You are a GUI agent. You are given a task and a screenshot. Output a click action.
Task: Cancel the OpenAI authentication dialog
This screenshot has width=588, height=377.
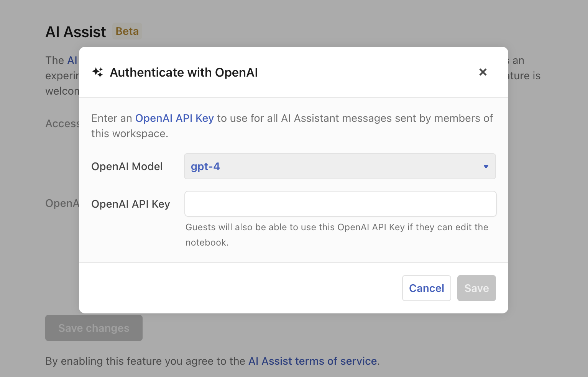pos(426,288)
